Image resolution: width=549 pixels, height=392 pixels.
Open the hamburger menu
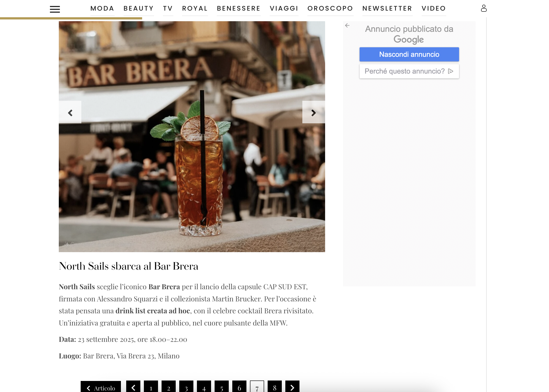(55, 9)
